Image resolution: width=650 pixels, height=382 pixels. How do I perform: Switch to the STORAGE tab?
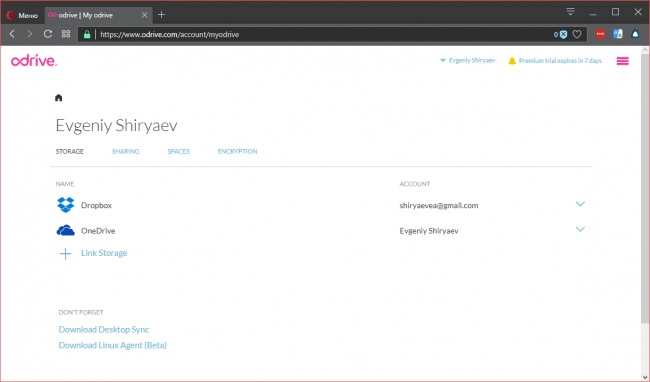coord(70,152)
